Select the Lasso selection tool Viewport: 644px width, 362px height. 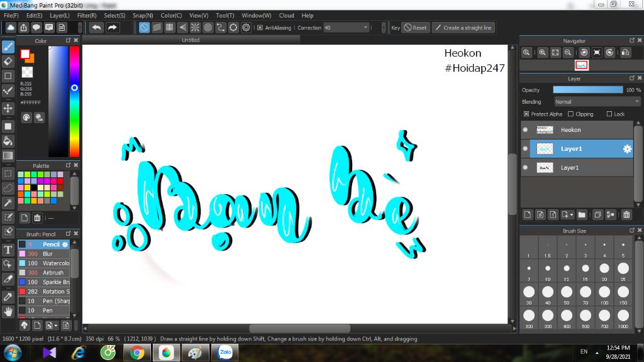point(8,189)
